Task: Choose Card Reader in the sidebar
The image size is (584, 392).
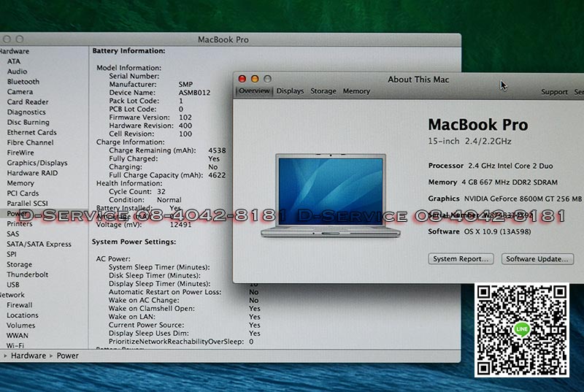Action: 28,101
